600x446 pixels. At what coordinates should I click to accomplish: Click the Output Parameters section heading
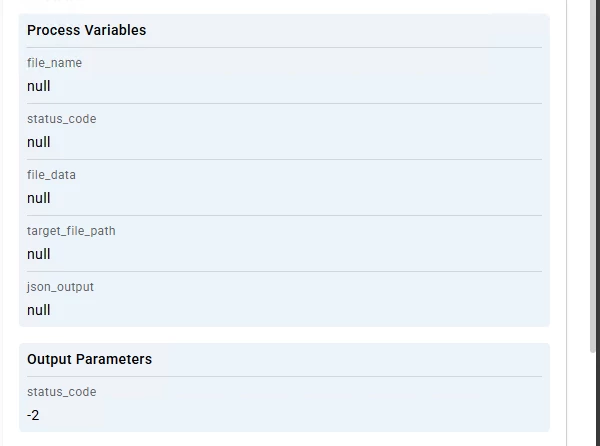[89, 359]
